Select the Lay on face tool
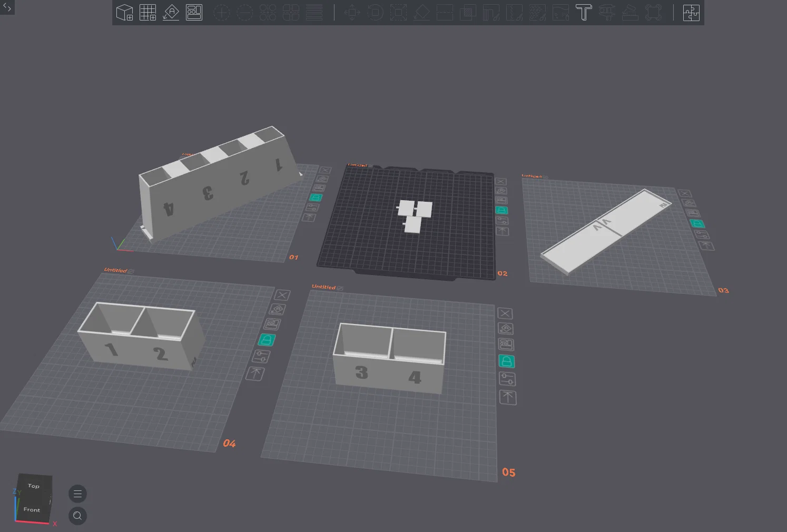 (421, 12)
